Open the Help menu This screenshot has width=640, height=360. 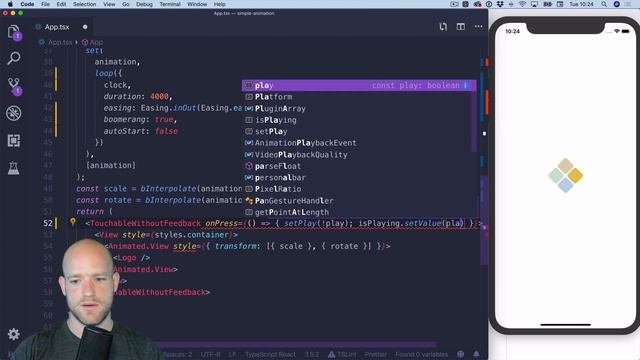coord(220,4)
